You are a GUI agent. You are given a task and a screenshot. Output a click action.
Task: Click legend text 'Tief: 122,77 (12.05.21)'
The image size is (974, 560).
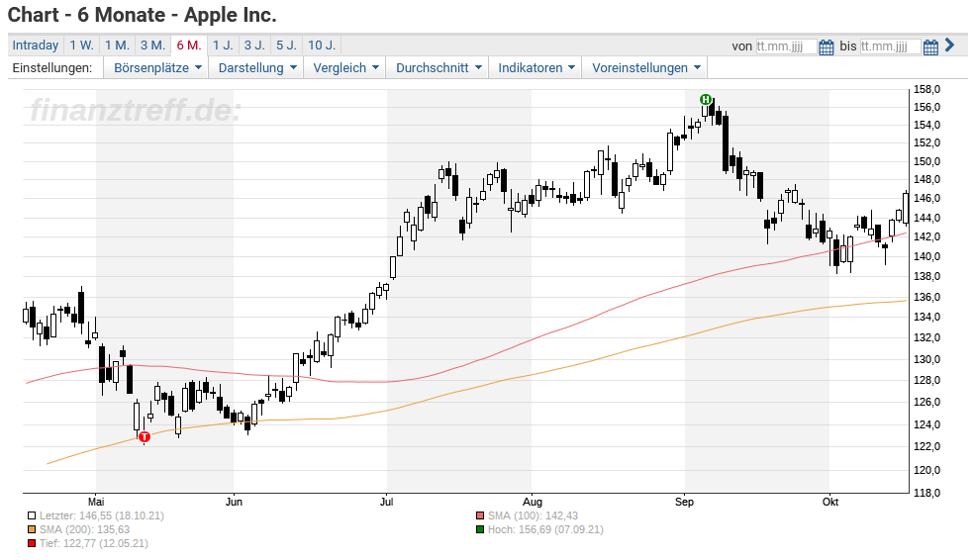coord(94,543)
